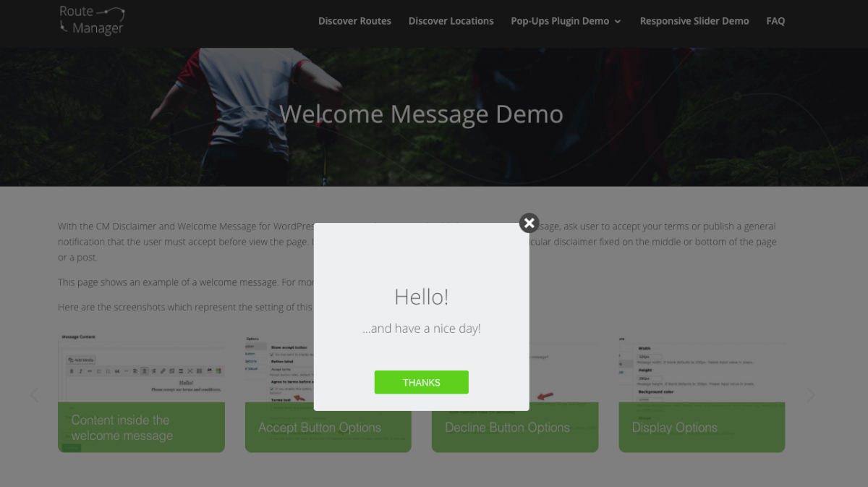This screenshot has width=868, height=487.
Task: Click the '...and have a nice day!' text
Action: point(421,329)
